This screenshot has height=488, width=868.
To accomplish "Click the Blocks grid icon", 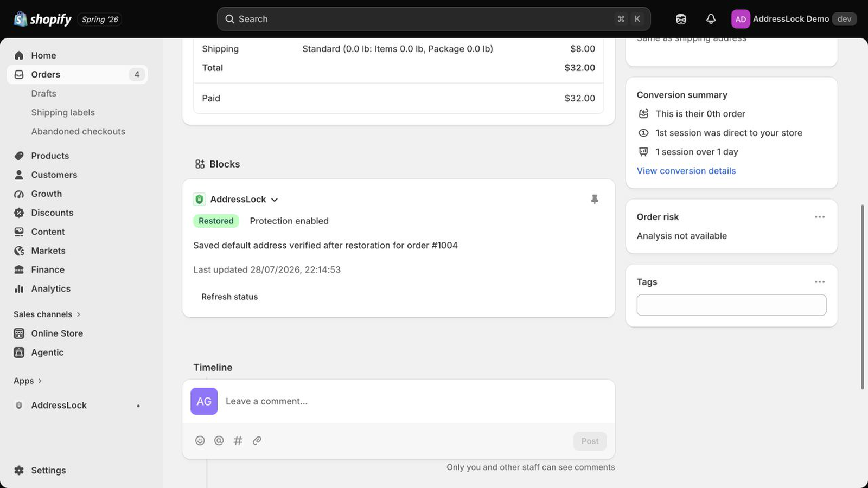I will pyautogui.click(x=200, y=164).
